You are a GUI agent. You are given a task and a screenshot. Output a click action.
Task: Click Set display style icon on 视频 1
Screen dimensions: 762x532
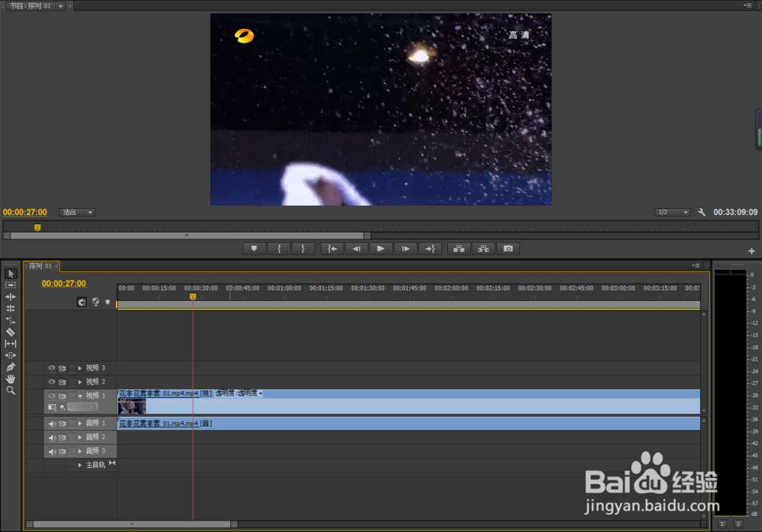point(52,407)
